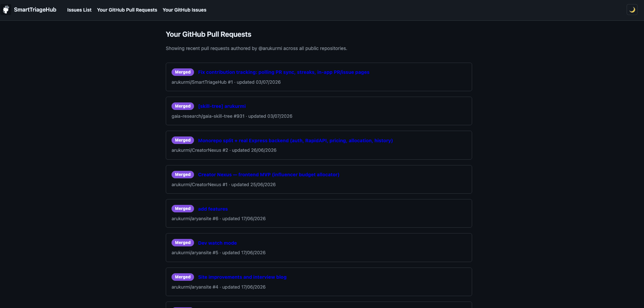
Task: Open the SmartTriageHub home title
Action: click(35, 10)
